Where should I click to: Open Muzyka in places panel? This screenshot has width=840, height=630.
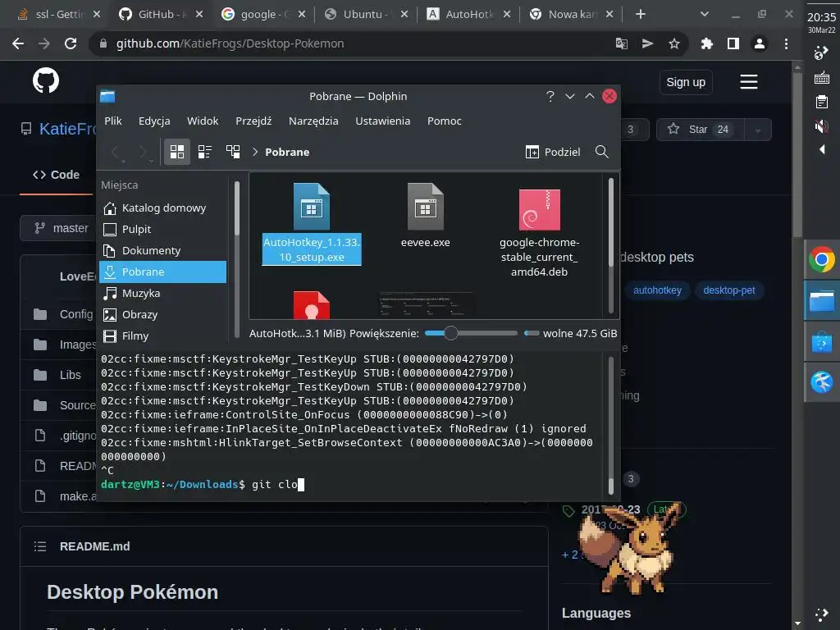pos(163,293)
